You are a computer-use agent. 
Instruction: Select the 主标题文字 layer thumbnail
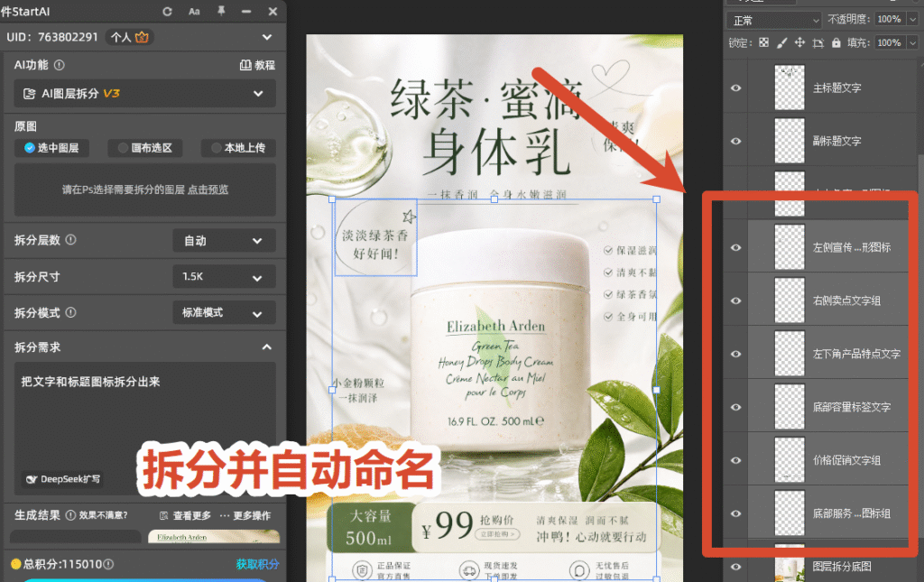coord(789,88)
